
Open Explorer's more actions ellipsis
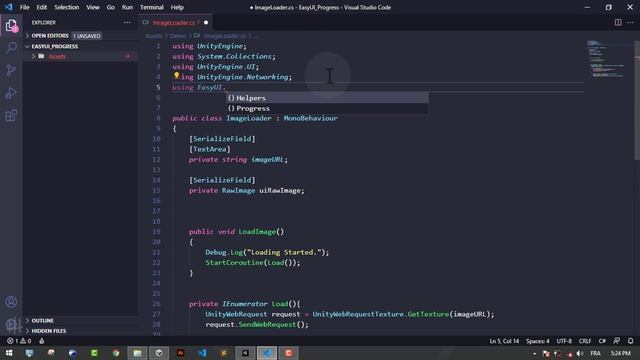pos(127,22)
